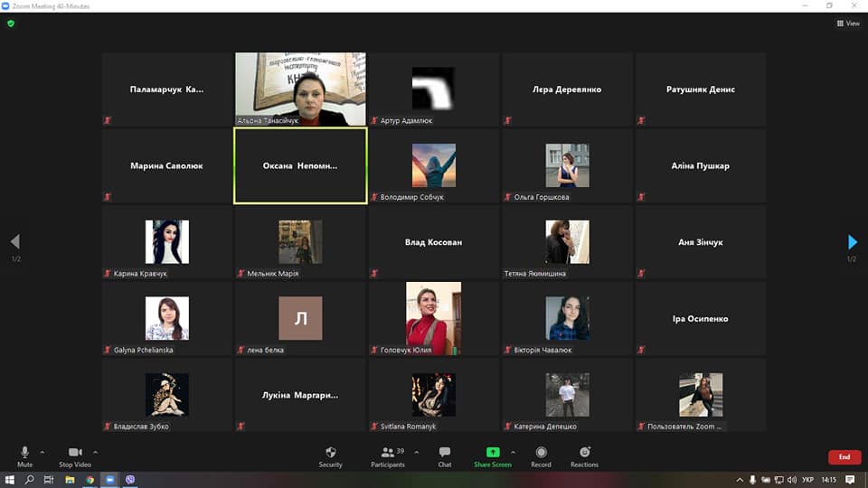Go to previous gallery page with left arrow

(x=15, y=242)
